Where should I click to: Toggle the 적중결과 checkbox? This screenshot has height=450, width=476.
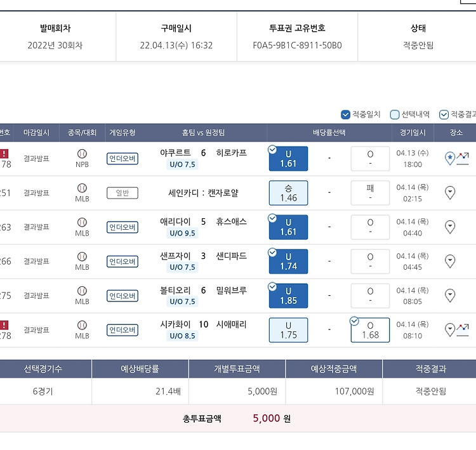click(444, 114)
